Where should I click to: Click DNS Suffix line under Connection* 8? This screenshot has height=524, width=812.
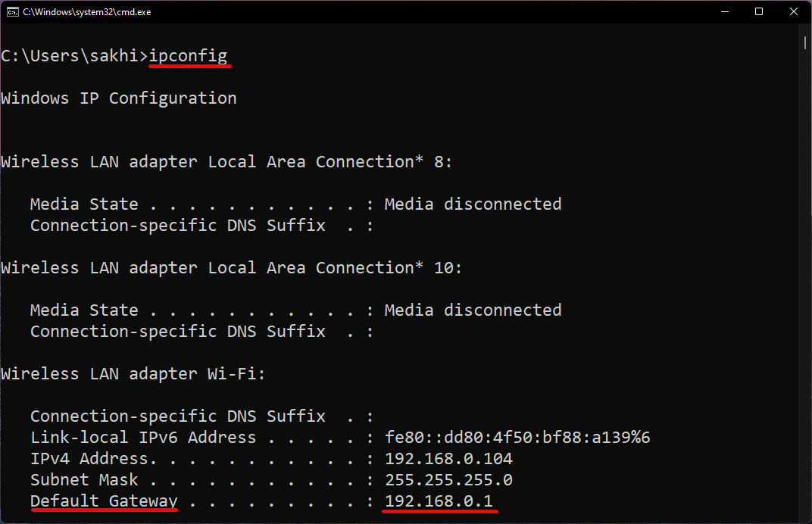coord(201,226)
